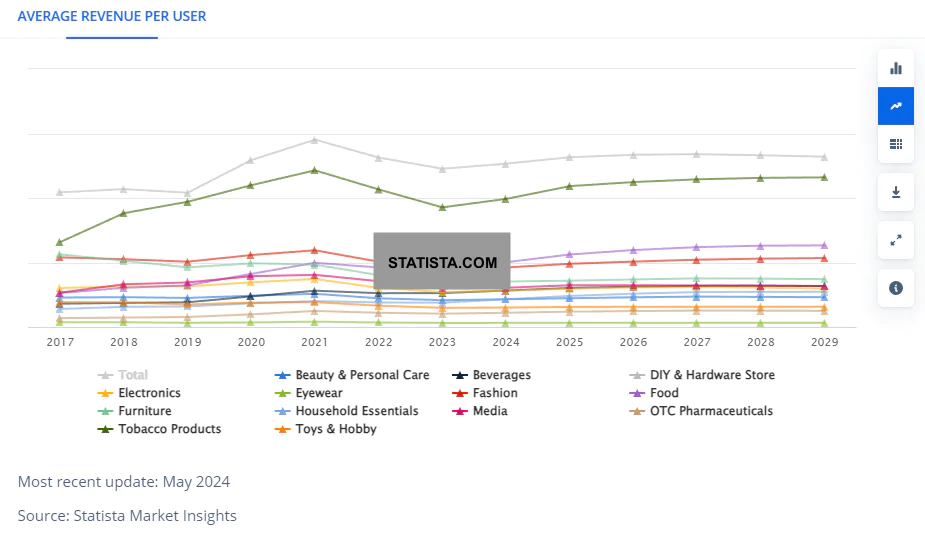This screenshot has height=542, width=925.
Task: Toggle the Electronics legend entry
Action: [x=139, y=393]
